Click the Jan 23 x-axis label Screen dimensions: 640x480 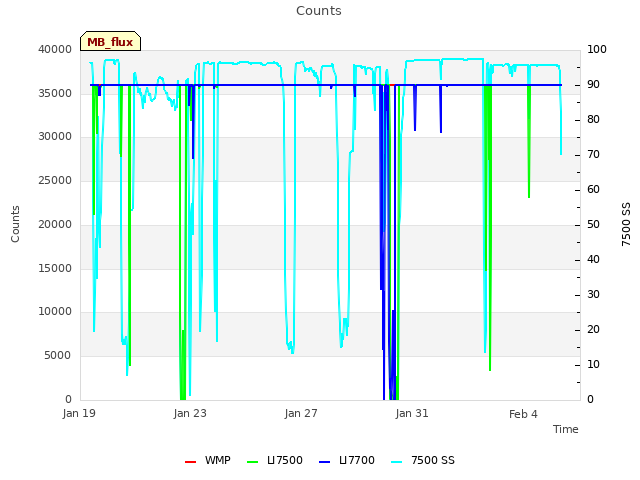click(x=190, y=413)
